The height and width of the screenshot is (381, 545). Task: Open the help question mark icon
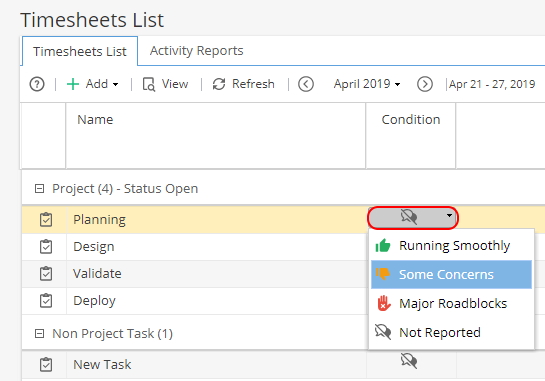(37, 84)
